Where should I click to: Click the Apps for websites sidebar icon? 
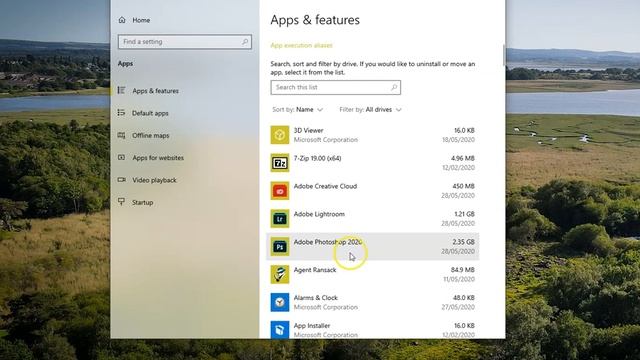point(122,157)
